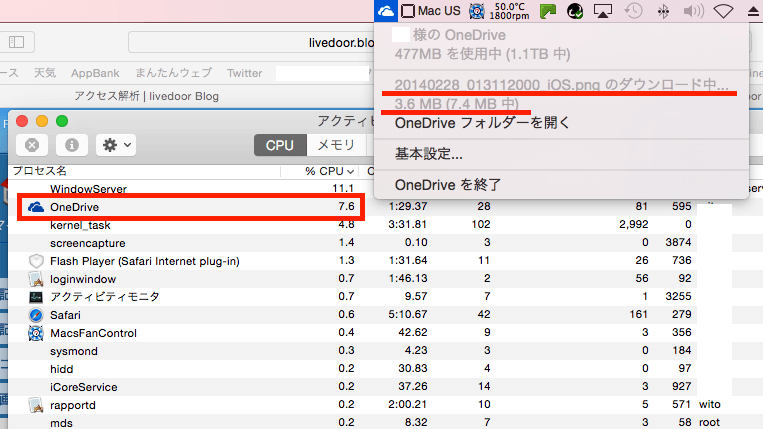763x429 pixels.
Task: Choose OneDrive を終了 menu item
Action: click(448, 185)
